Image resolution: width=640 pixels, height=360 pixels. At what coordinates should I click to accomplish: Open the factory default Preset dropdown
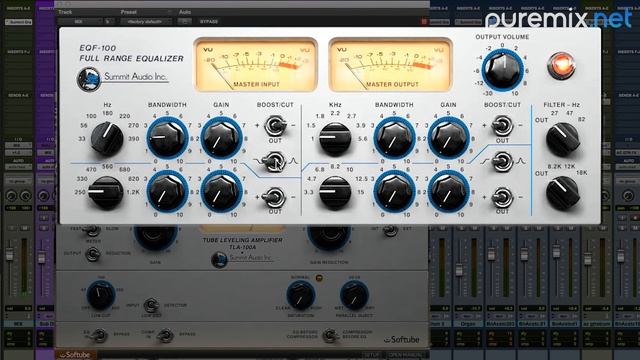pos(146,21)
